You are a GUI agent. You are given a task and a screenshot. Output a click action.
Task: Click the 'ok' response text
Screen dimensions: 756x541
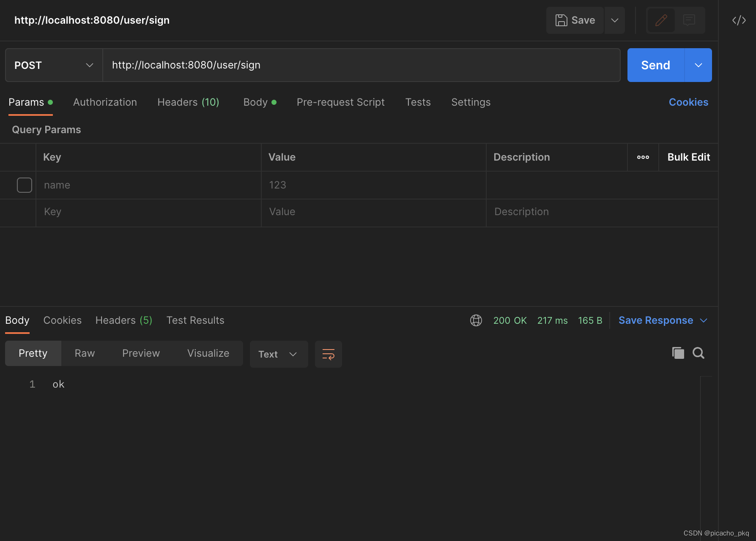[x=58, y=384]
